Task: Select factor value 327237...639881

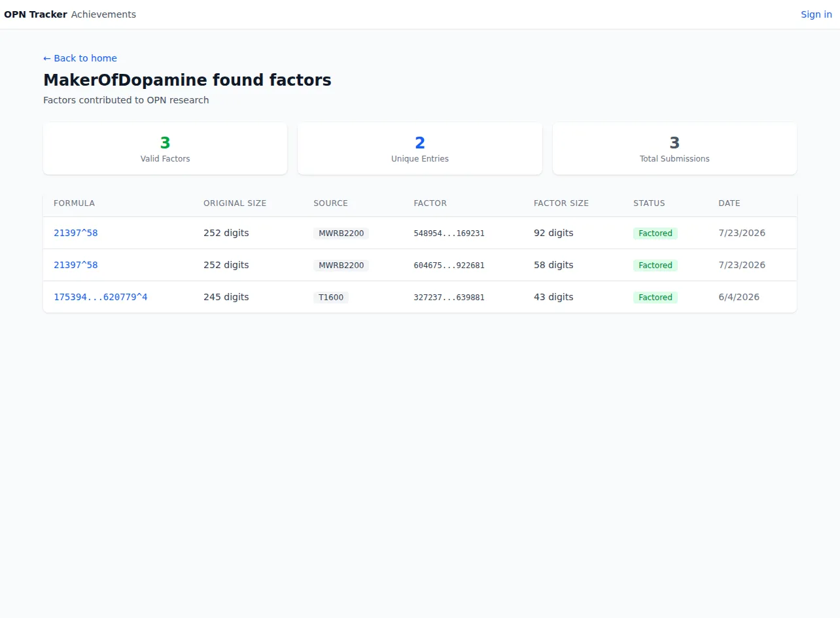Action: pos(449,298)
